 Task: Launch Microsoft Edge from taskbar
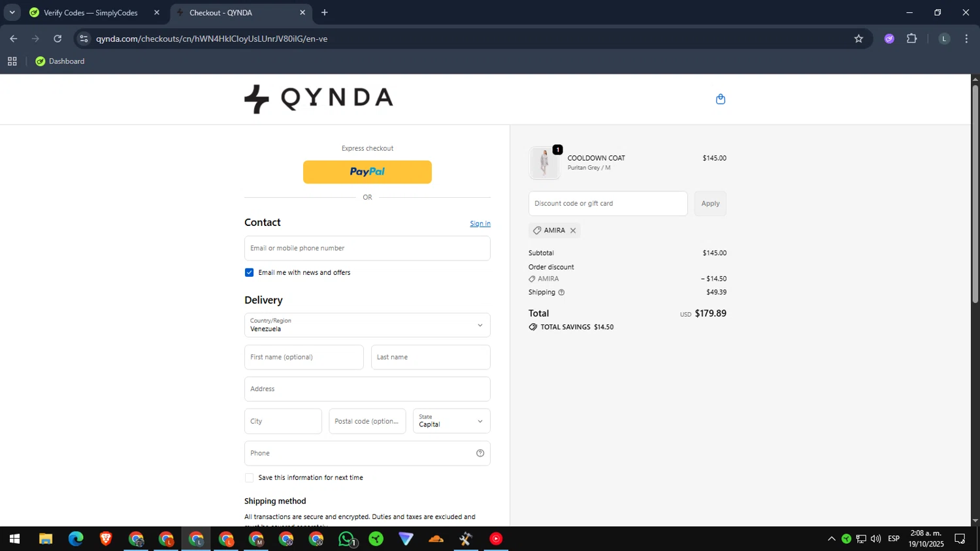[76, 539]
